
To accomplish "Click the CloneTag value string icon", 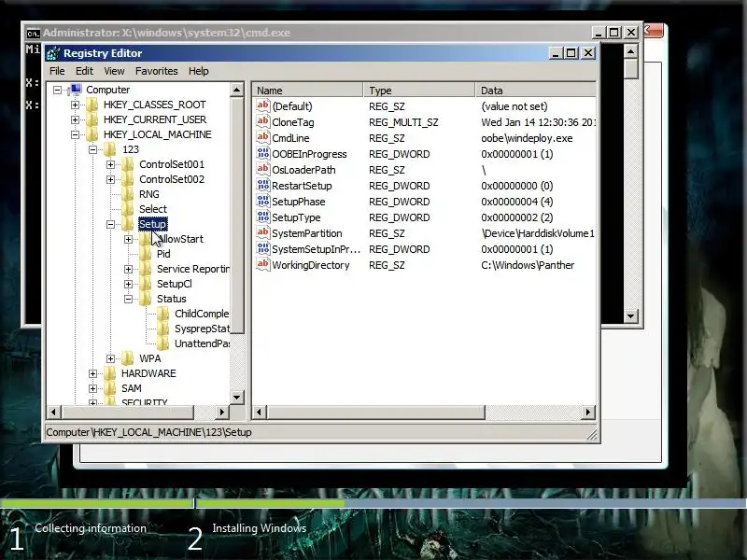I will coord(263,121).
